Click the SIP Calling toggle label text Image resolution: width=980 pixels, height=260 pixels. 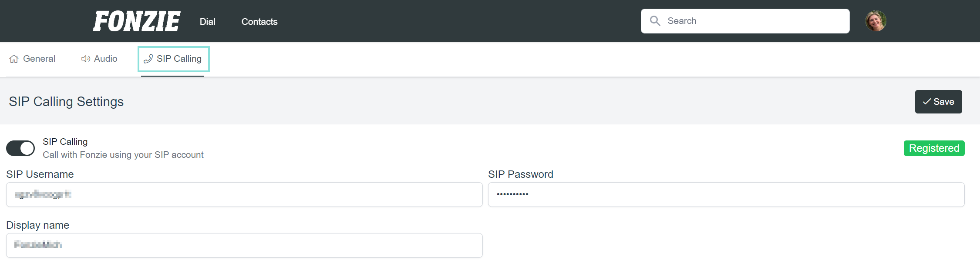point(65,142)
